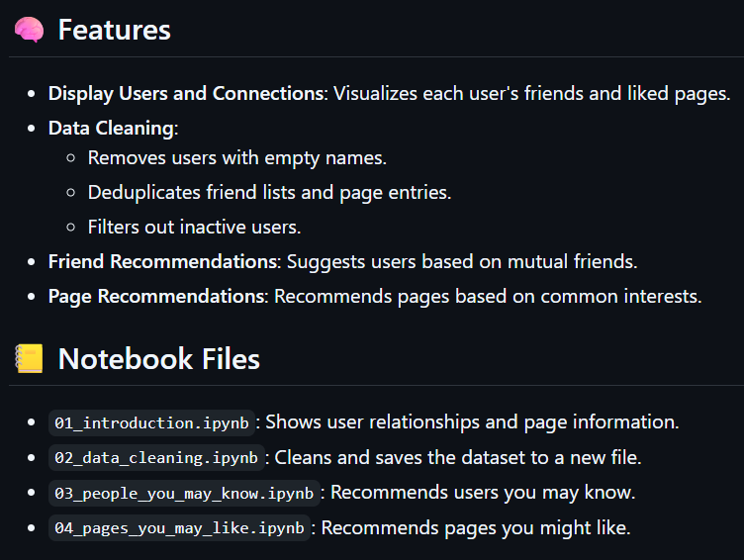Viewport: 744px width, 560px height.
Task: Click 'Recommends pages based on common interests' text
Action: [488, 297]
